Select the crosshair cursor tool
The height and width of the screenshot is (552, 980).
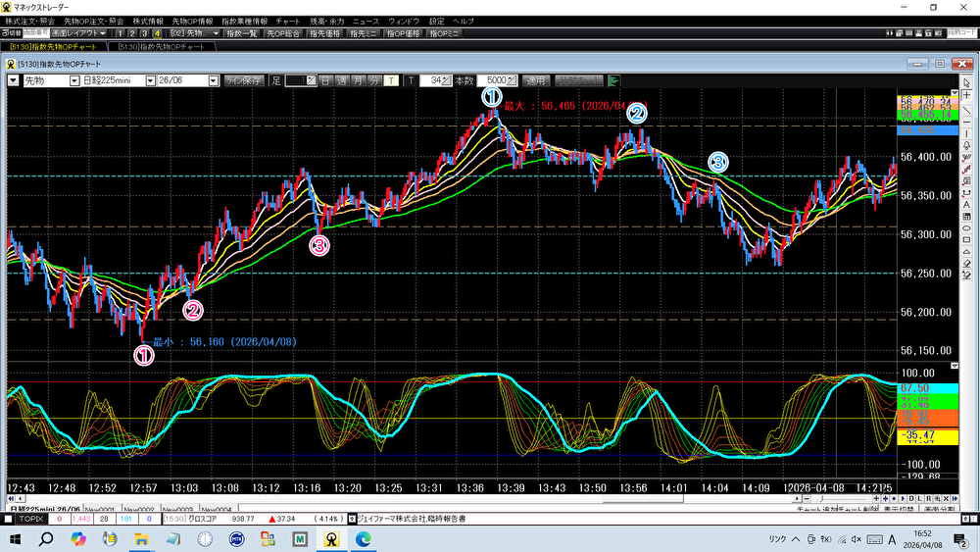(966, 95)
